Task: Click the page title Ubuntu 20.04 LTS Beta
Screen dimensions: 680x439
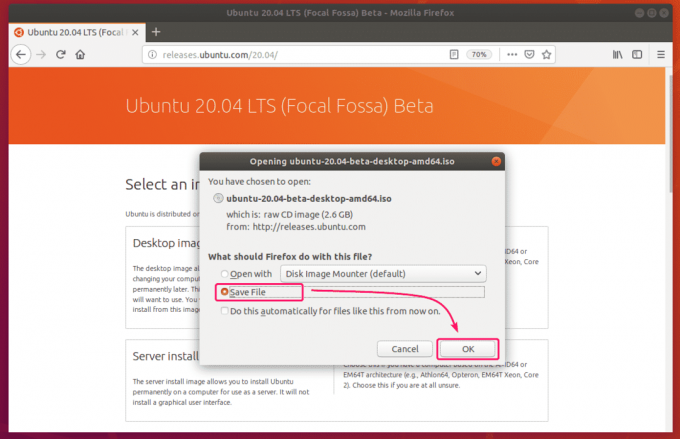Action: click(x=279, y=106)
